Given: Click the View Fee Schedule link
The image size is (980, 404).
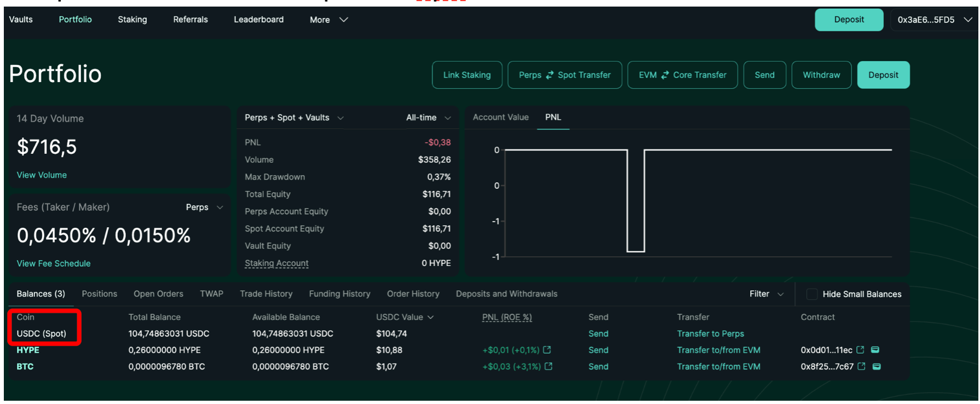Looking at the screenshot, I should coord(54,263).
